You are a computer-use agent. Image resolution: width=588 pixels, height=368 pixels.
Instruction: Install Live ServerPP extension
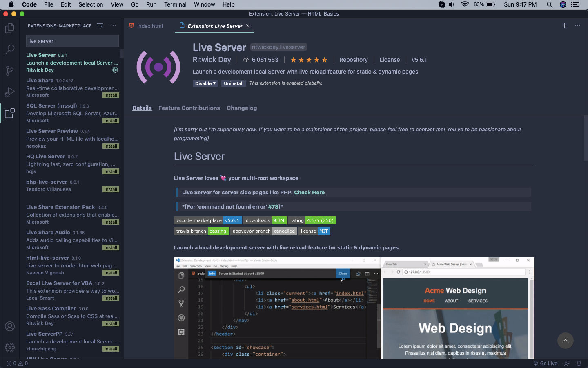(x=111, y=349)
